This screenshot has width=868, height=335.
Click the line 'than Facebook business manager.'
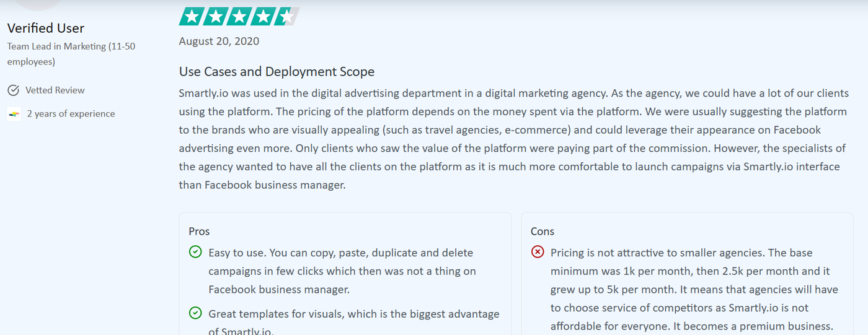coord(261,185)
